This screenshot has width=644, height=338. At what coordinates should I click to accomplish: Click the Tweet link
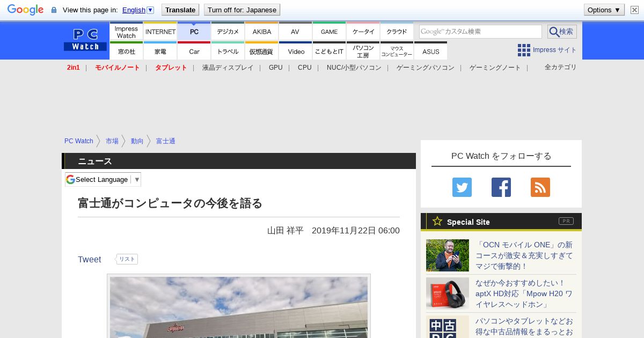click(89, 260)
